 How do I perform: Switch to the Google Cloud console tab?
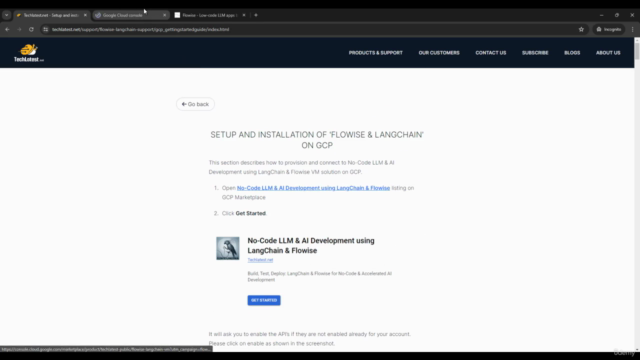[122, 15]
